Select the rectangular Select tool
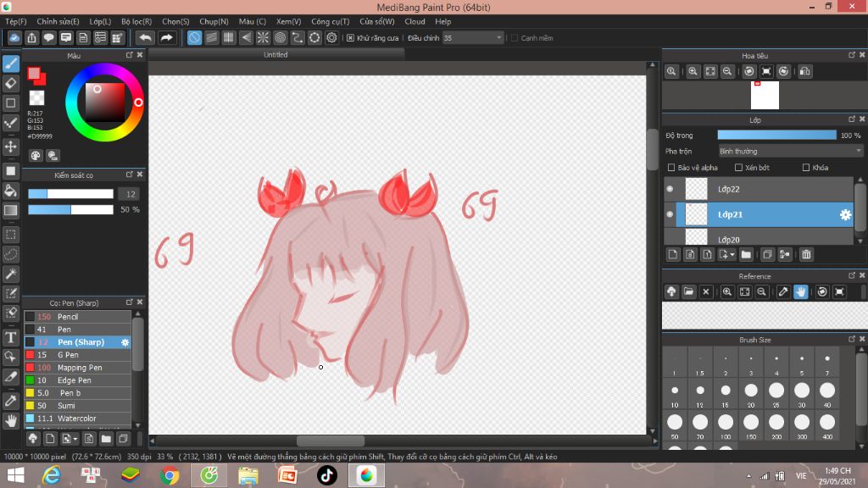The image size is (868, 488). (10, 235)
